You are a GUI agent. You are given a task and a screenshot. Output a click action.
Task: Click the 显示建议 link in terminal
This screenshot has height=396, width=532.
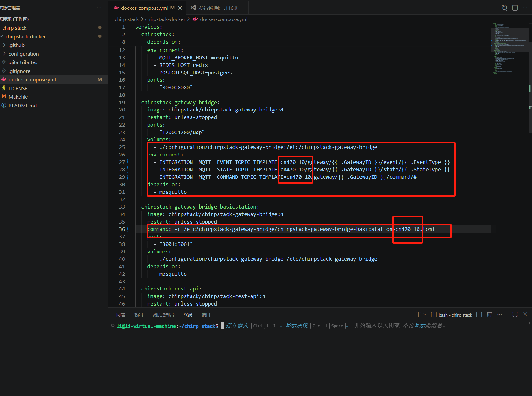pos(296,326)
